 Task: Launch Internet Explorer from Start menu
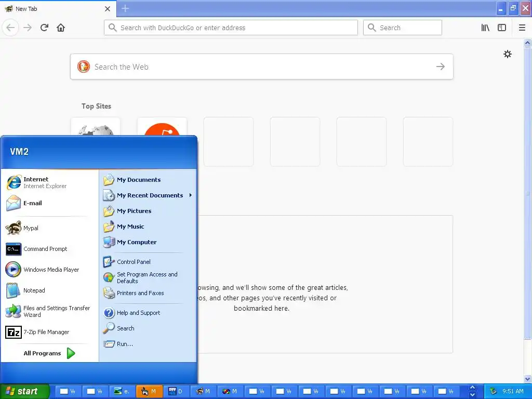49,182
